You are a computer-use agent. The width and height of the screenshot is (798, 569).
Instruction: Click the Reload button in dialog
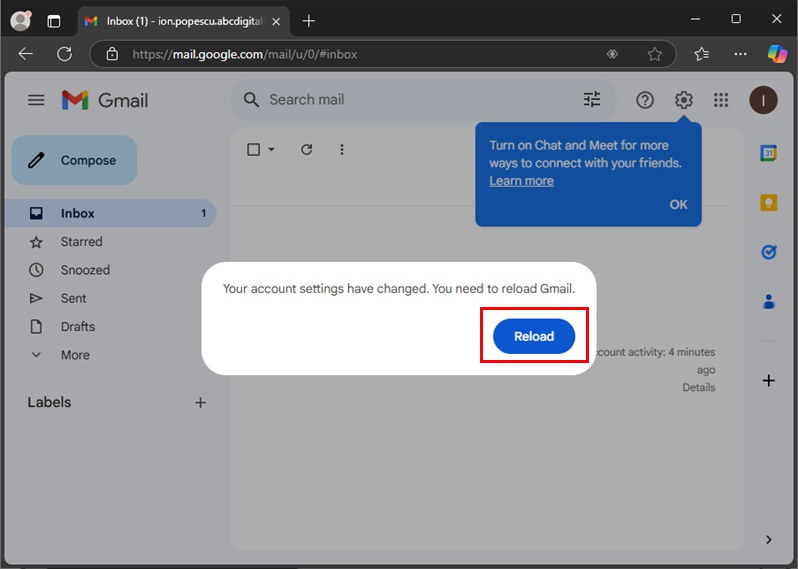[x=533, y=337]
